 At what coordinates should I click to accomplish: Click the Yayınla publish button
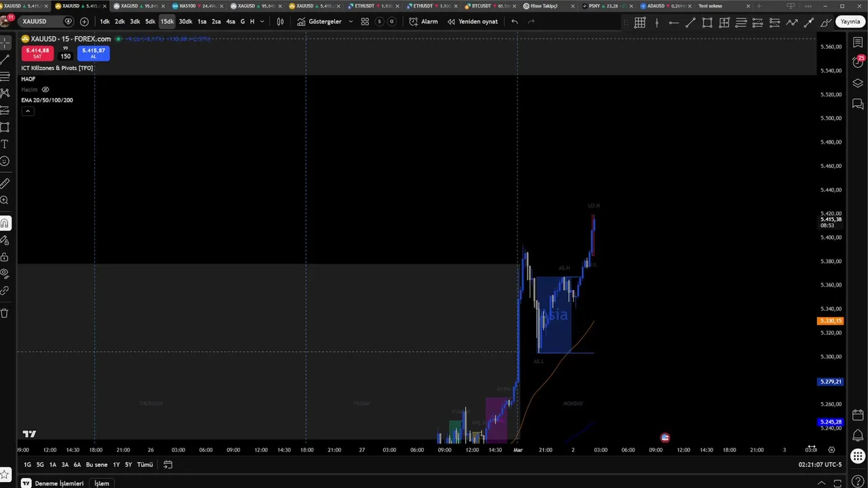pyautogui.click(x=850, y=22)
